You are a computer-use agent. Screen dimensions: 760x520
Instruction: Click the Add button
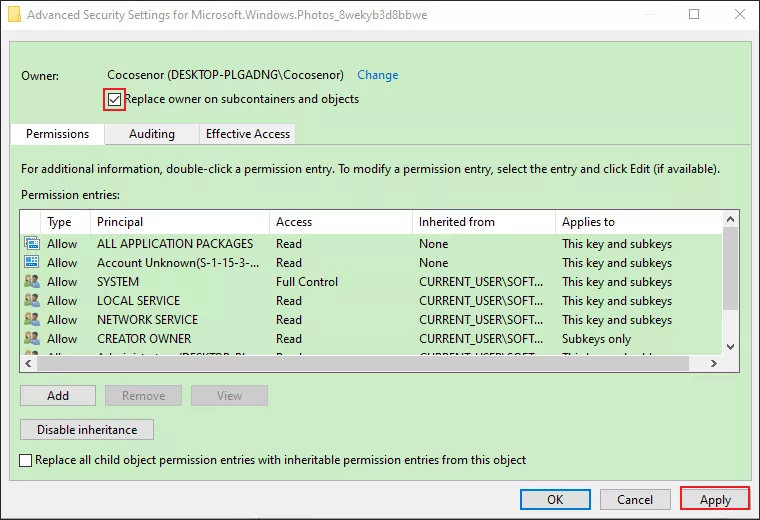(x=58, y=395)
